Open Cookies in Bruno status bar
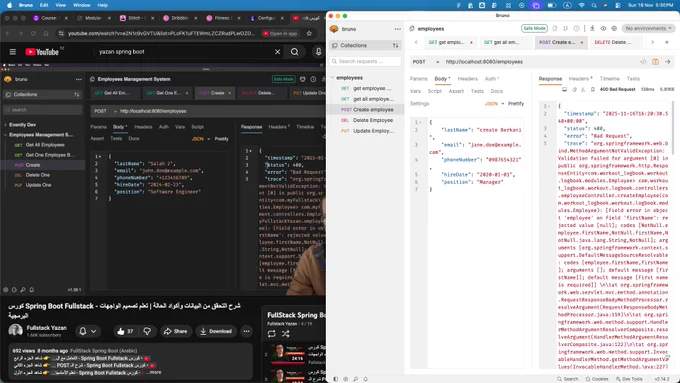 click(x=597, y=379)
